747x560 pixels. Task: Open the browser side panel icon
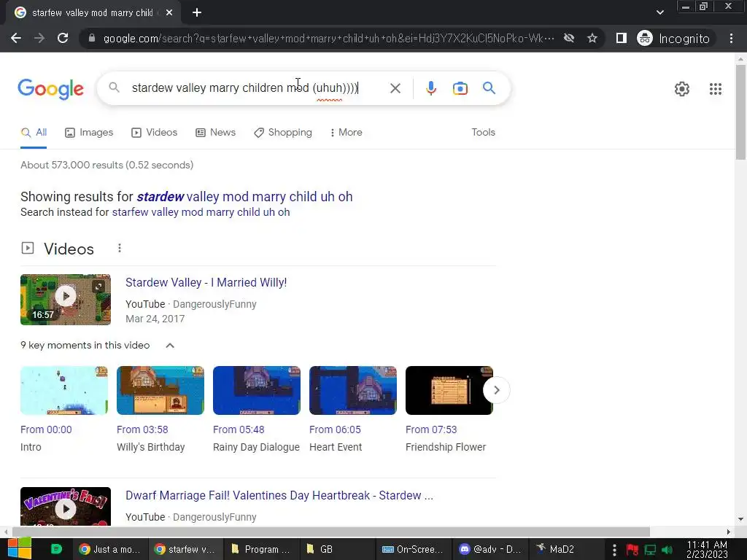(x=622, y=38)
